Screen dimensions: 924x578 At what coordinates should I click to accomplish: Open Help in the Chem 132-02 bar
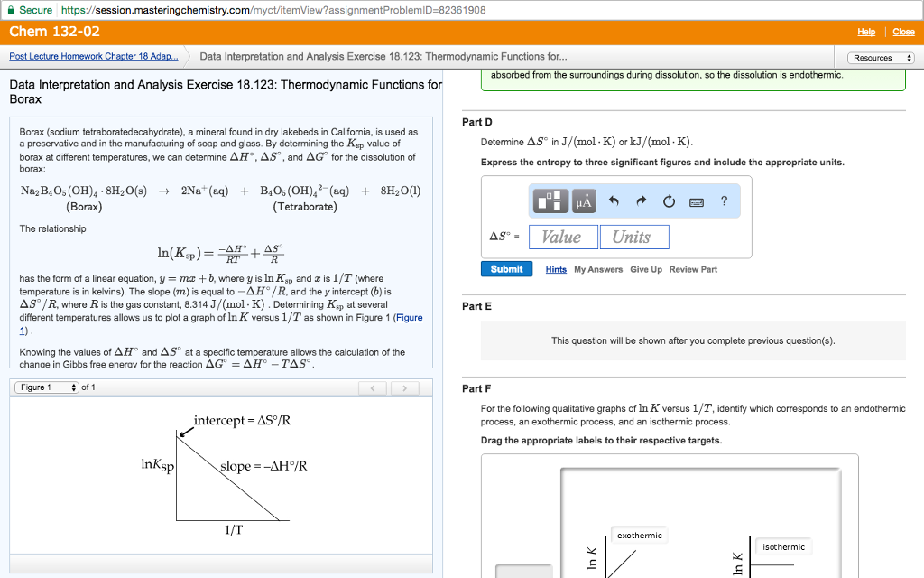pos(866,32)
